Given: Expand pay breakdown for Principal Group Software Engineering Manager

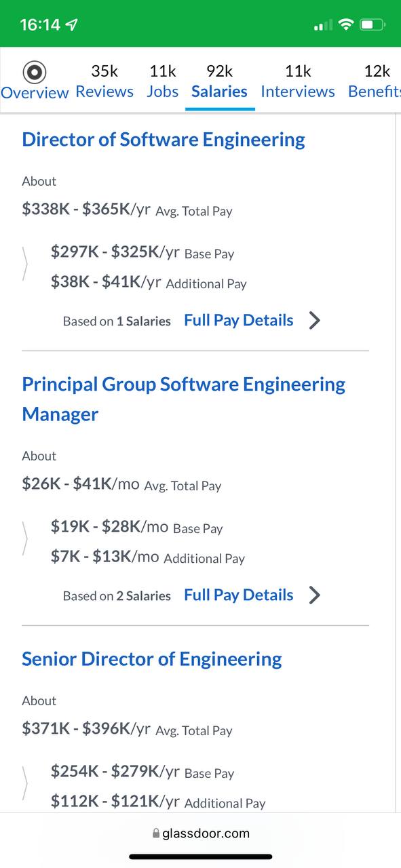Looking at the screenshot, I should [26, 538].
